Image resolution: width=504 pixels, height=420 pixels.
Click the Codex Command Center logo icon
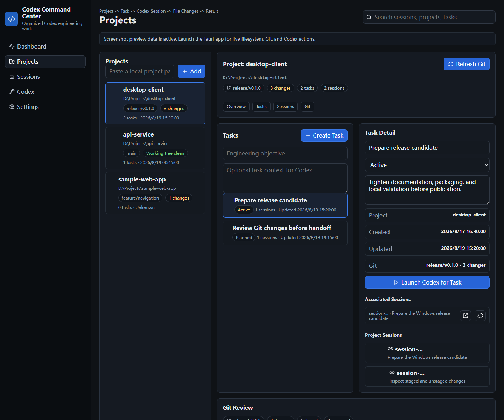point(12,19)
